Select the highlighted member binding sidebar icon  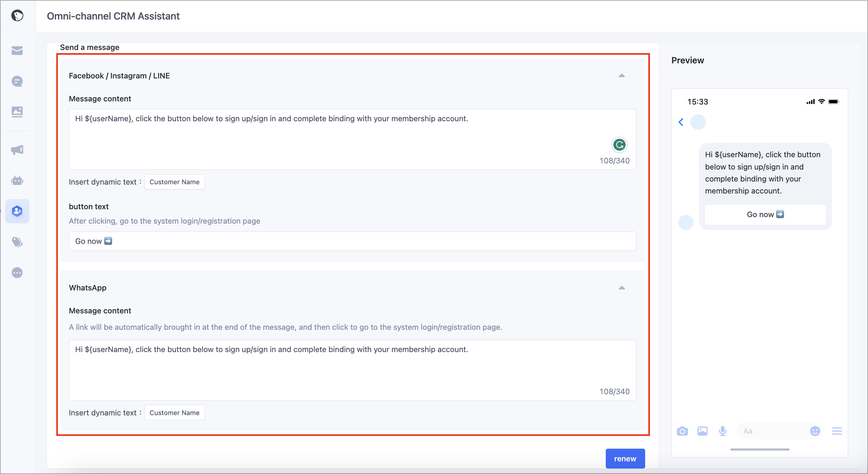(x=17, y=211)
